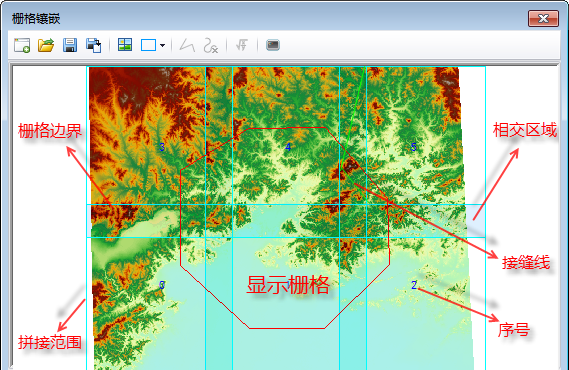Screen dimensions: 569x370
Task: Click raster tile number 3 label
Action: coord(162,147)
